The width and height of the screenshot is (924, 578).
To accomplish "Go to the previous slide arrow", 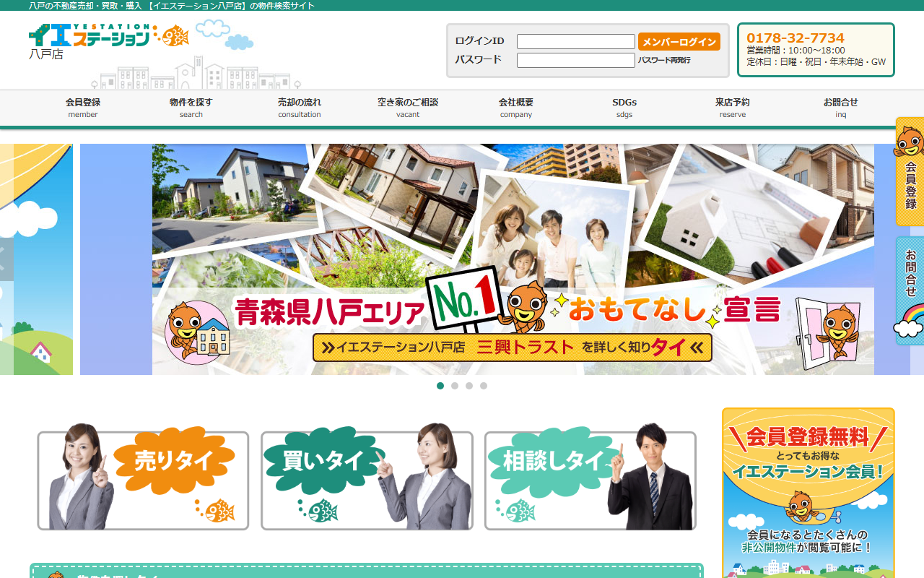I will [6, 259].
